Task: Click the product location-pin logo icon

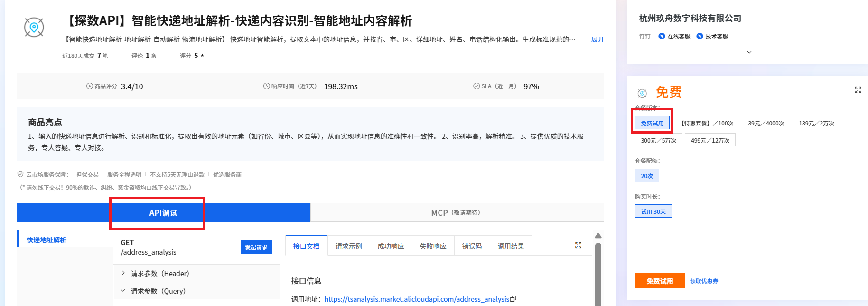Action: tap(34, 27)
